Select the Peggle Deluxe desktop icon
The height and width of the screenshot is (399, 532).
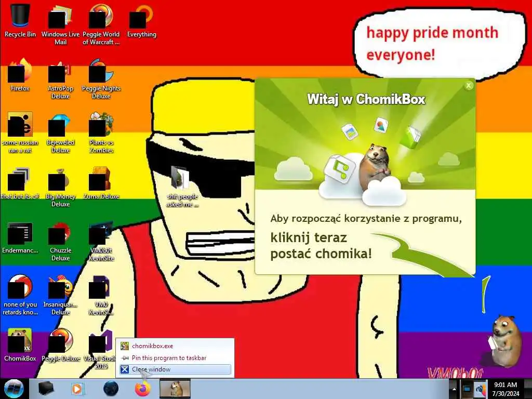(x=60, y=344)
